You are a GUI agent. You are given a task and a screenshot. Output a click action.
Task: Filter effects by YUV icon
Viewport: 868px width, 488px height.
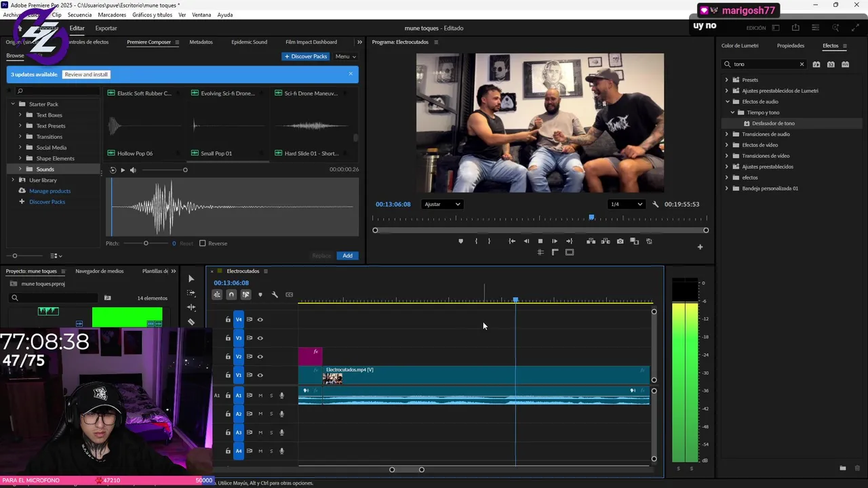pyautogui.click(x=845, y=64)
